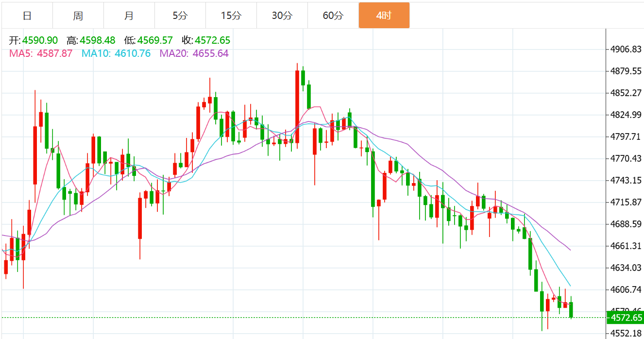
Task: Select the 周 weekly chart tab
Action: 78,16
